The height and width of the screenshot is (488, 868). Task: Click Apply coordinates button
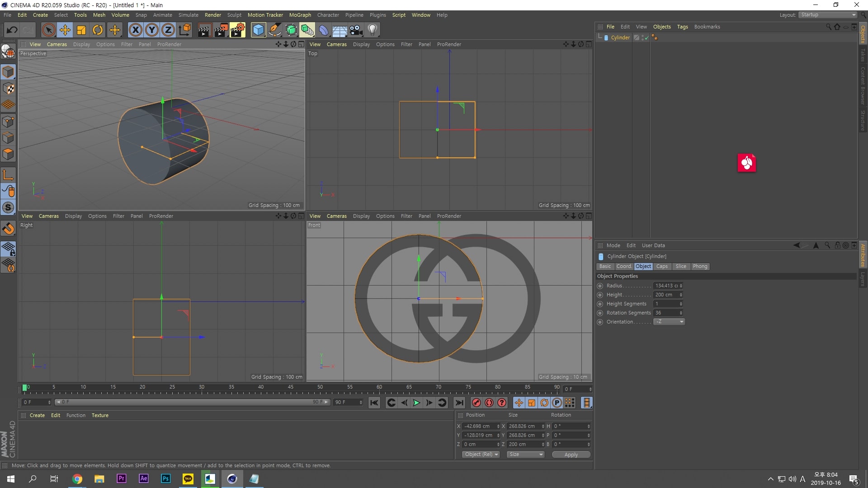[x=571, y=455]
